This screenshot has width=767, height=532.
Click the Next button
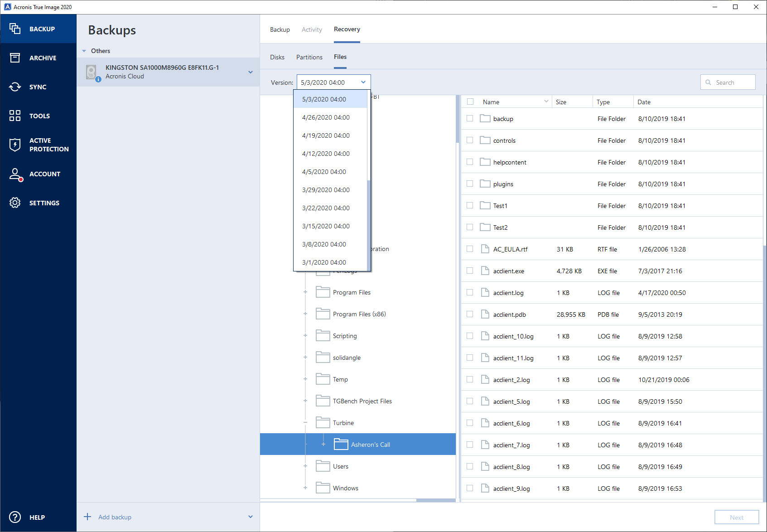pos(737,517)
